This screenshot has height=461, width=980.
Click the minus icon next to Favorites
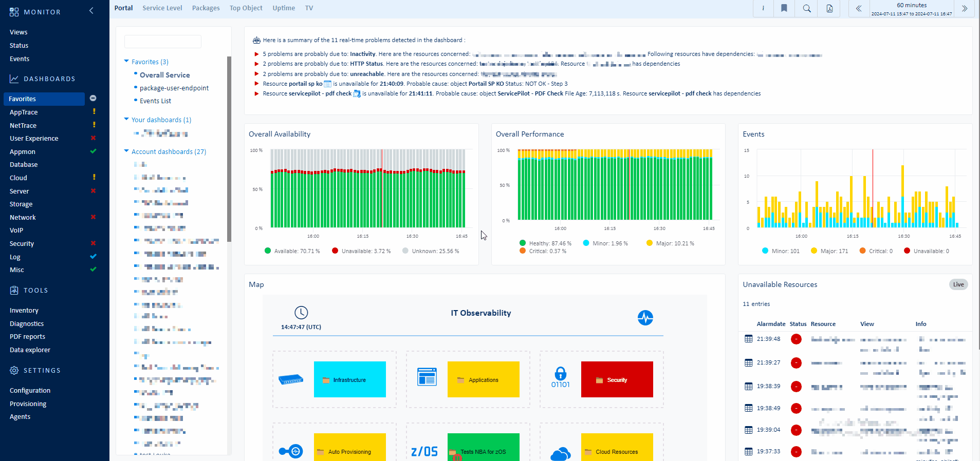click(x=93, y=98)
